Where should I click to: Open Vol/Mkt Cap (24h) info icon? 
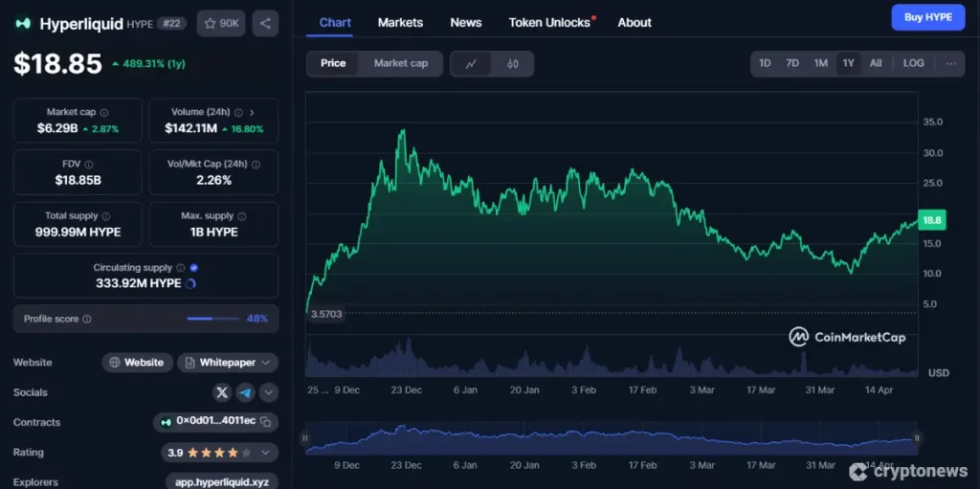tap(256, 165)
